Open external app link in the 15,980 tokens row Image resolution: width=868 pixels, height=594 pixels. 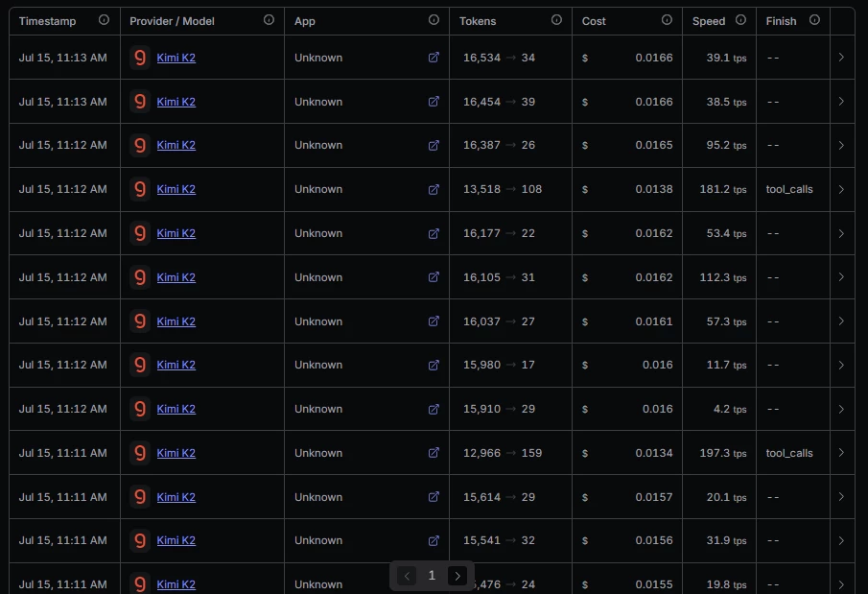click(434, 366)
